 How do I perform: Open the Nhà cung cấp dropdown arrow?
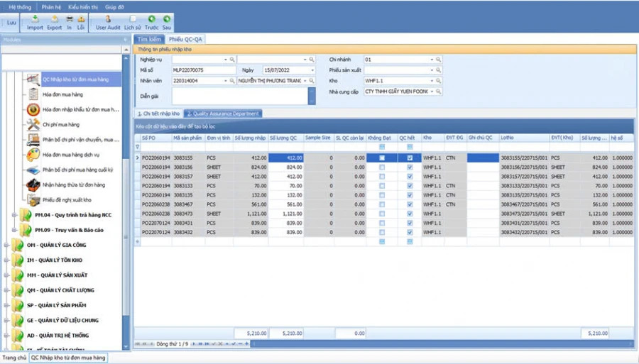[x=432, y=92]
